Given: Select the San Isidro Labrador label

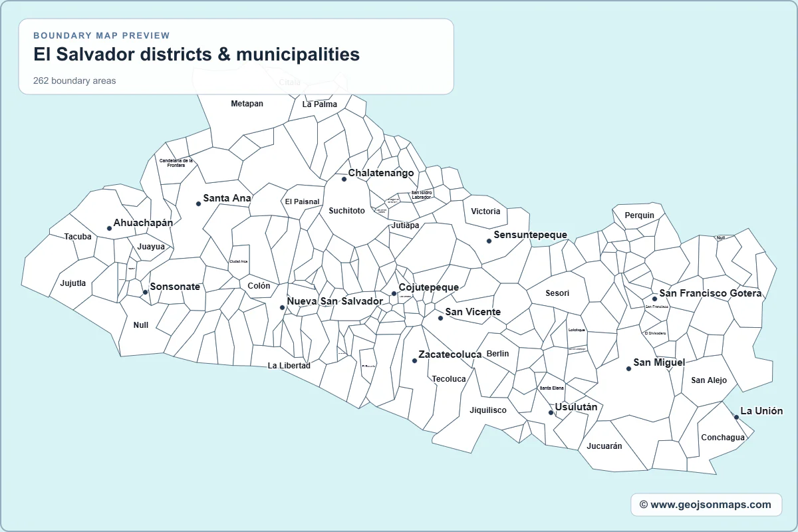Looking at the screenshot, I should point(422,195).
